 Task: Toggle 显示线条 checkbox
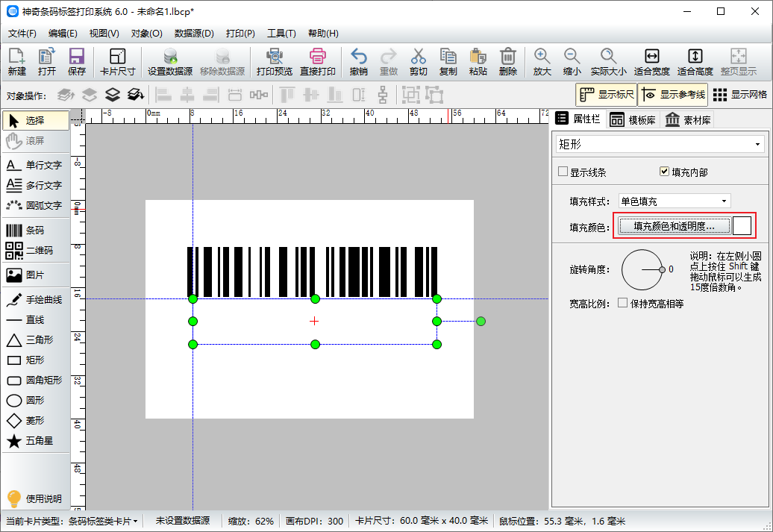click(563, 172)
